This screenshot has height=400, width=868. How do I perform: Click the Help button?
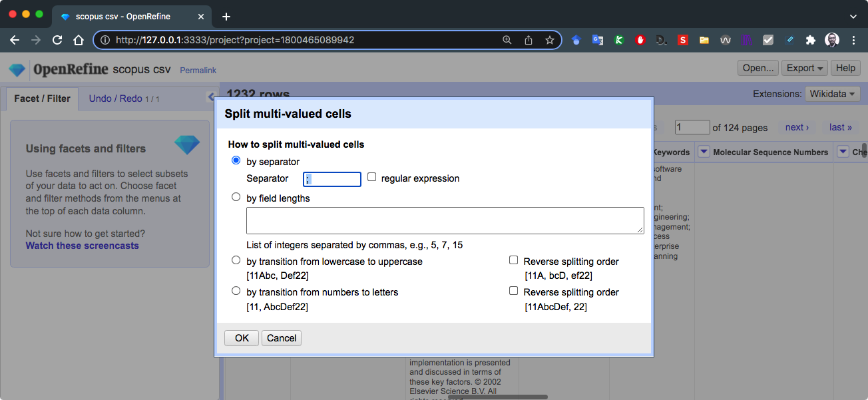click(x=845, y=68)
